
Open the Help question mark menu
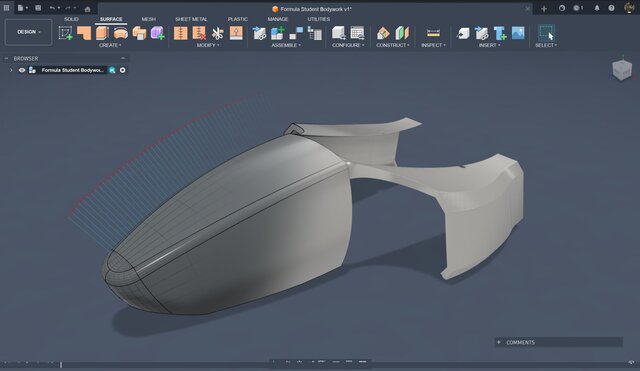click(611, 8)
